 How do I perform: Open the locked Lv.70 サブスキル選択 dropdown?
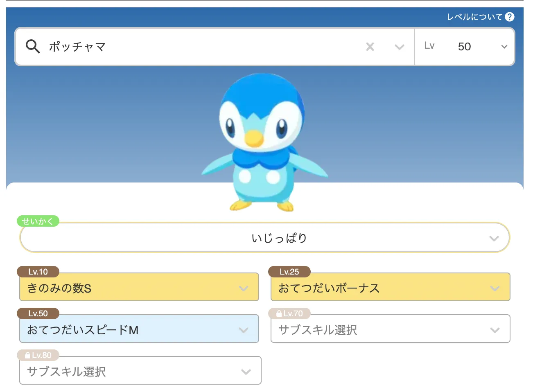tap(391, 329)
